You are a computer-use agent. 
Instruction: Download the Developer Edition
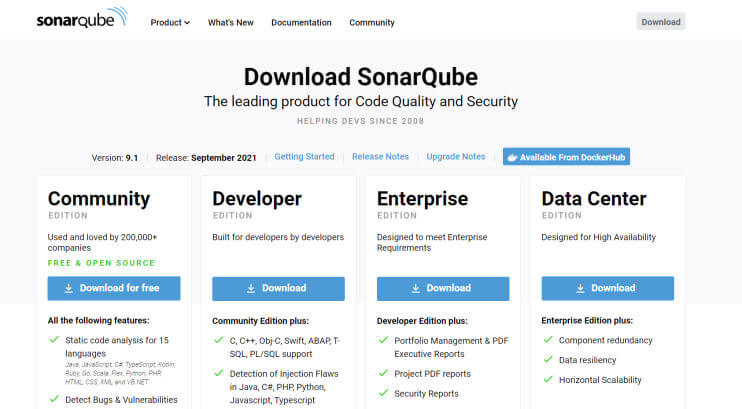coord(278,288)
